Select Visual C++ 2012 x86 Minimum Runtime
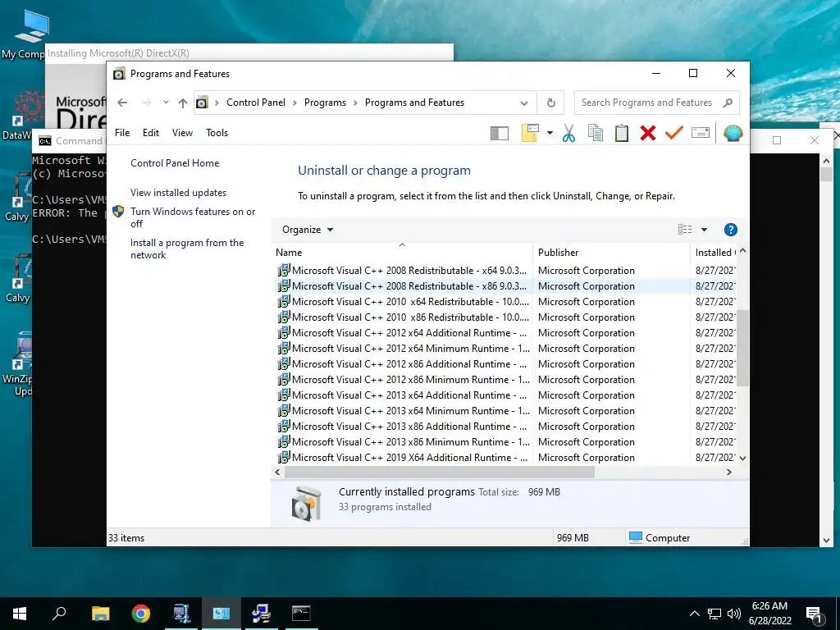 point(504,379)
